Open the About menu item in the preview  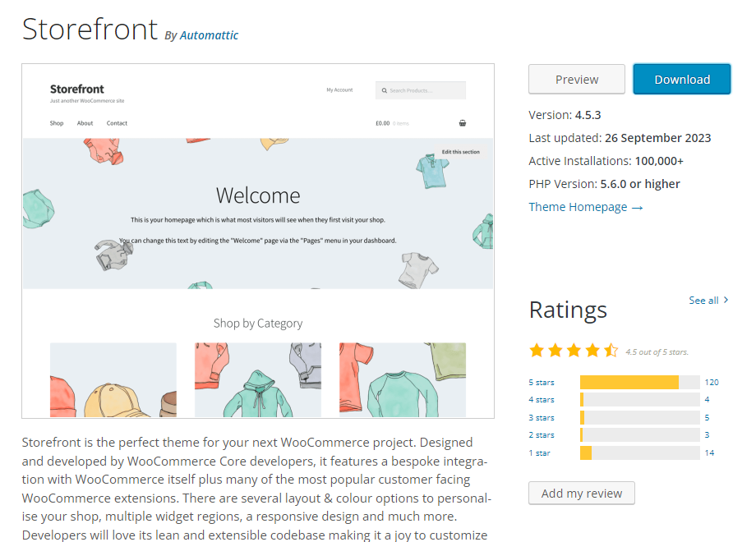pyautogui.click(x=85, y=122)
